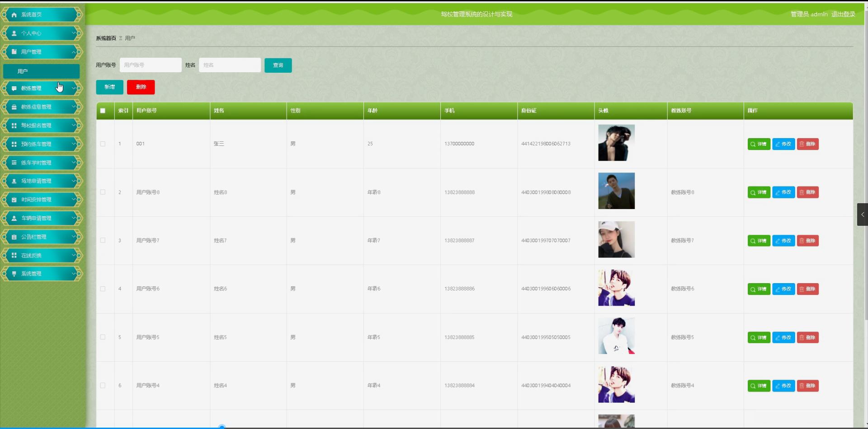Edit (pencil 修改) the 用户账号5 row

pos(783,337)
